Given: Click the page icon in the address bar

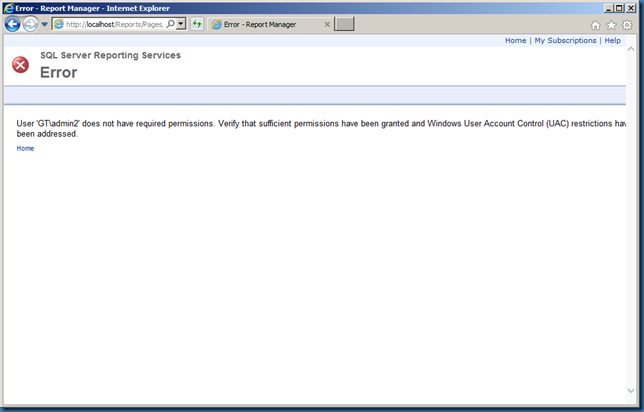Looking at the screenshot, I should (x=59, y=24).
